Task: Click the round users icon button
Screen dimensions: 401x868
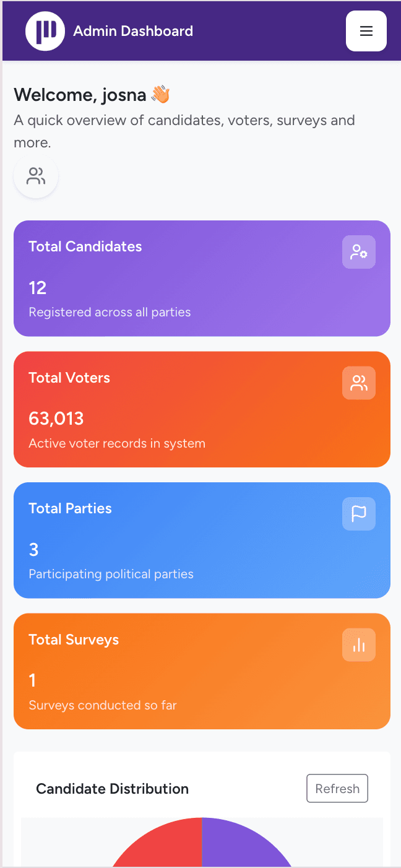Action: coord(36,176)
